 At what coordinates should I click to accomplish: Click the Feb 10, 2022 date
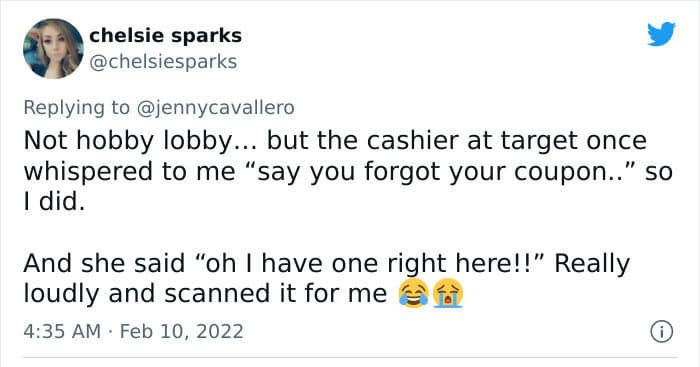point(182,332)
